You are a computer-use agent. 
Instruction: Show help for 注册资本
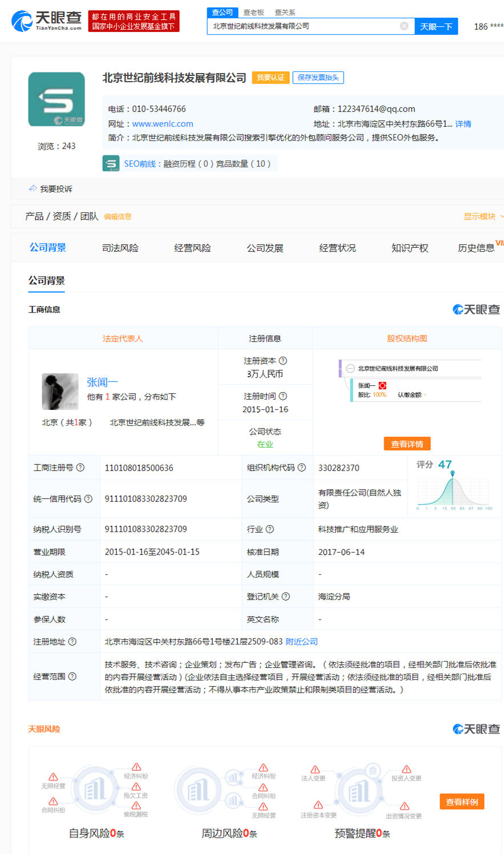pos(283,361)
